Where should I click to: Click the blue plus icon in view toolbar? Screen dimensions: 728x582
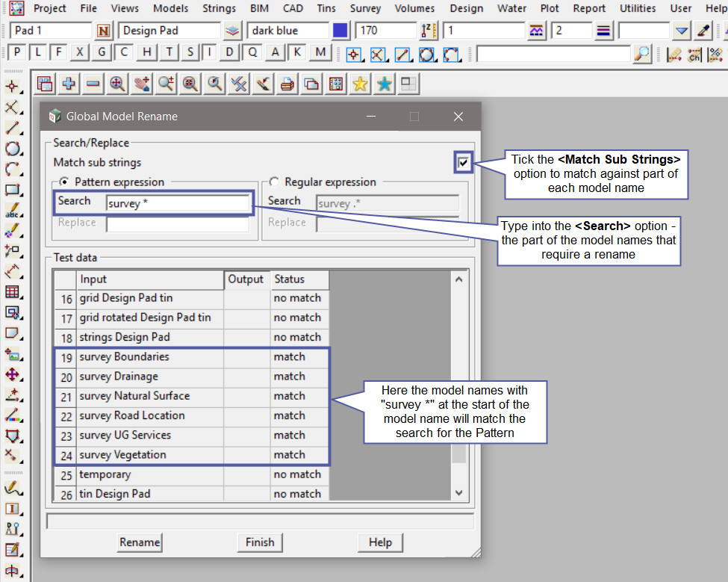[69, 84]
